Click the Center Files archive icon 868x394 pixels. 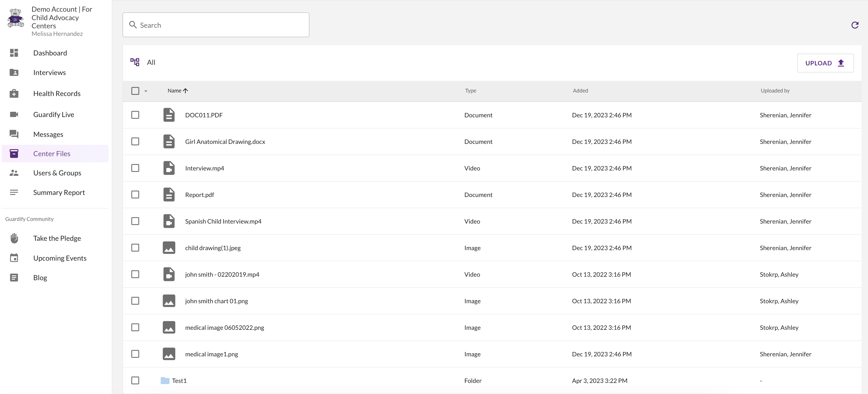pos(14,154)
